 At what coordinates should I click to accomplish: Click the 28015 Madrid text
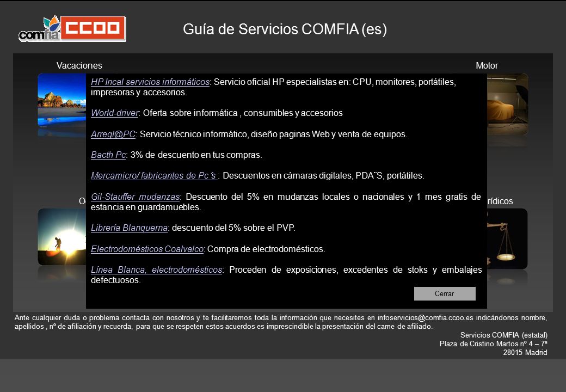[x=525, y=352]
